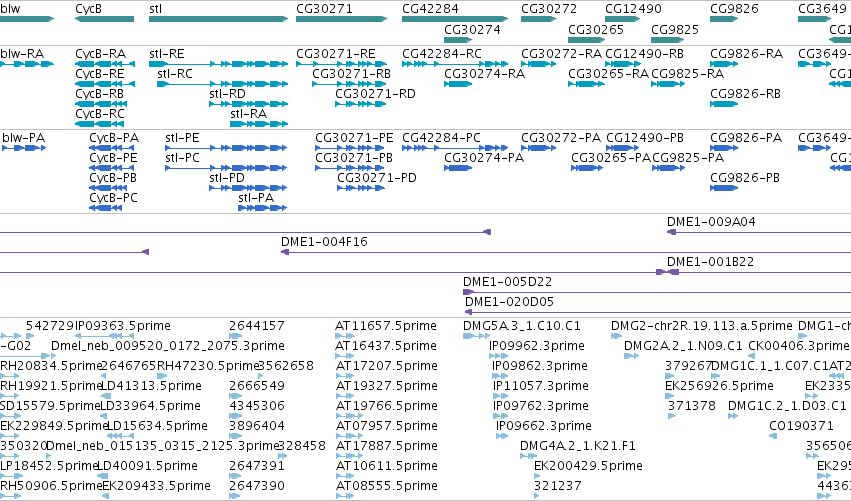Select EST label DMG4A.2_1.K21.F1

coord(577,446)
